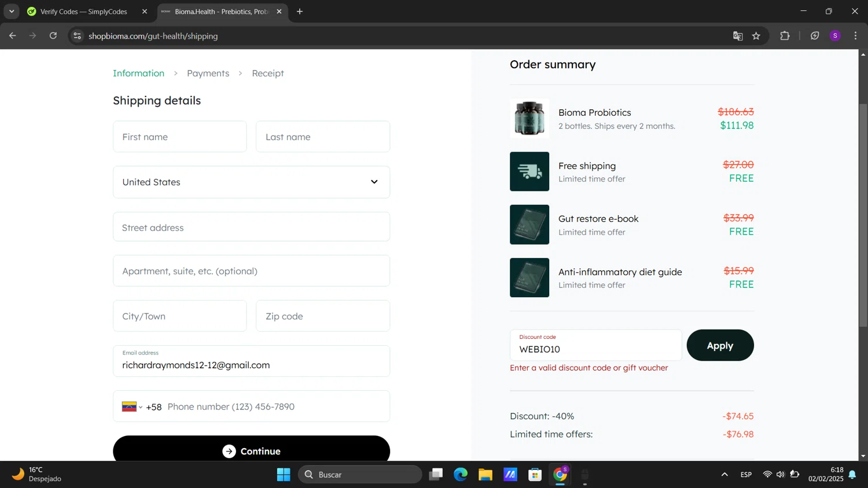
Task: Show hidden system tray icons
Action: click(724, 475)
